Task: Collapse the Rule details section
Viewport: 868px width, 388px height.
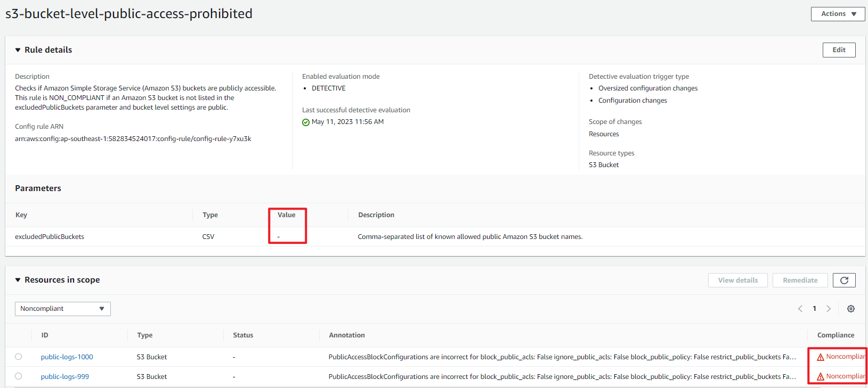Action: (x=18, y=50)
